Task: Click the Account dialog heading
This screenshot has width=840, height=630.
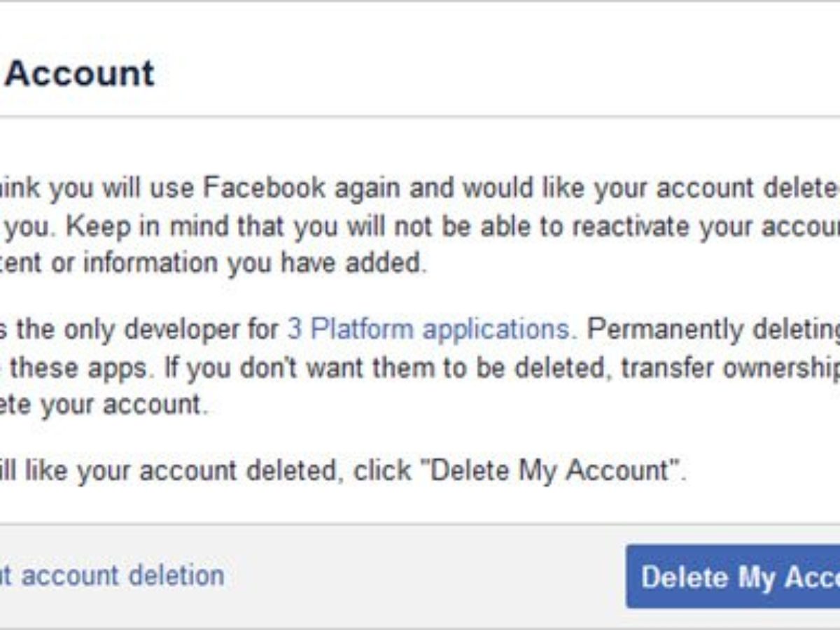Action: (x=79, y=73)
